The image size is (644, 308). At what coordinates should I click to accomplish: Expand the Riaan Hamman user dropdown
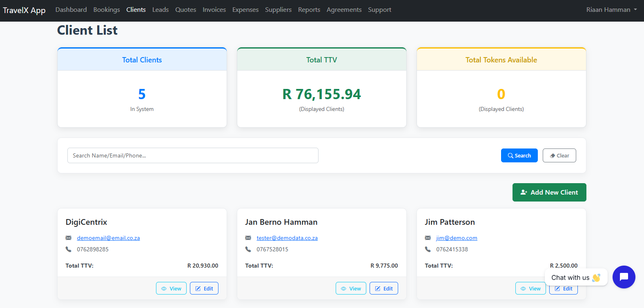pyautogui.click(x=611, y=10)
